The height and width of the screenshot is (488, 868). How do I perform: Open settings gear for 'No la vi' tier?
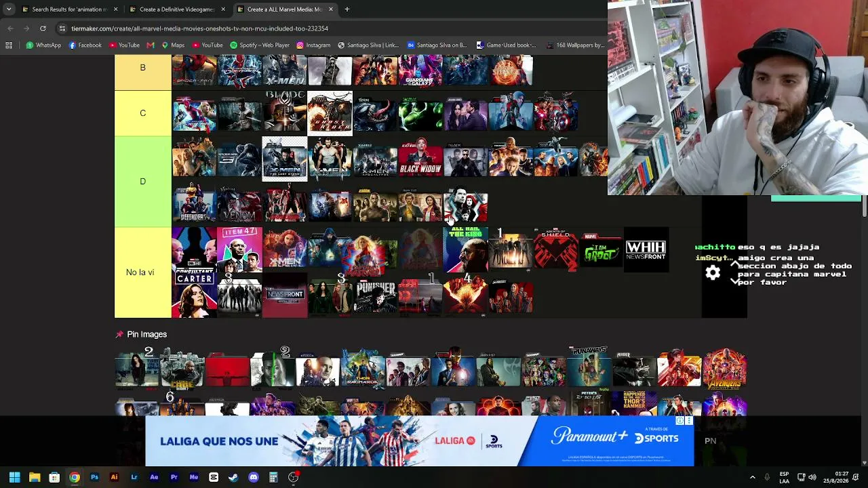coord(713,272)
